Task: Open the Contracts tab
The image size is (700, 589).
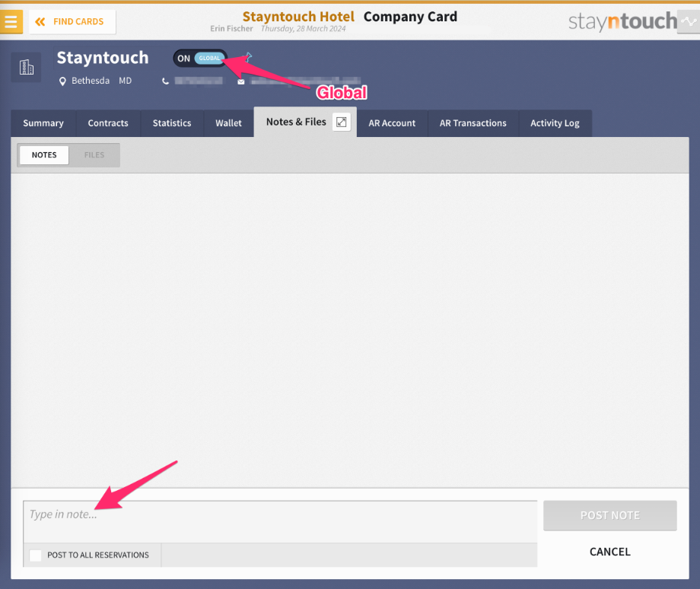Action: coord(108,123)
